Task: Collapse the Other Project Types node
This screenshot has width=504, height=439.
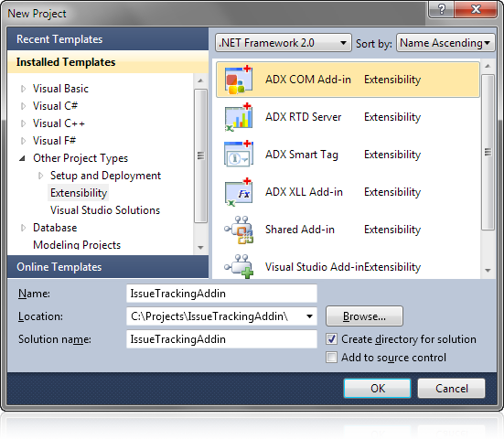Action: click(23, 158)
